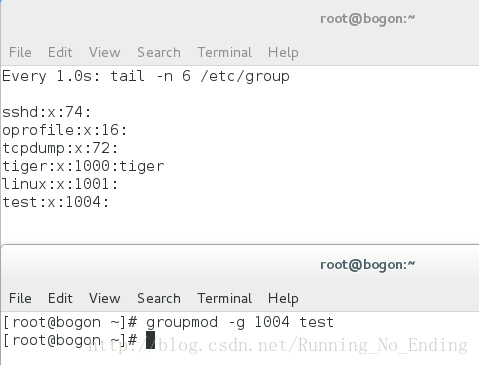Click the linux:x:1001 group line
The image size is (479, 365).
tap(60, 184)
